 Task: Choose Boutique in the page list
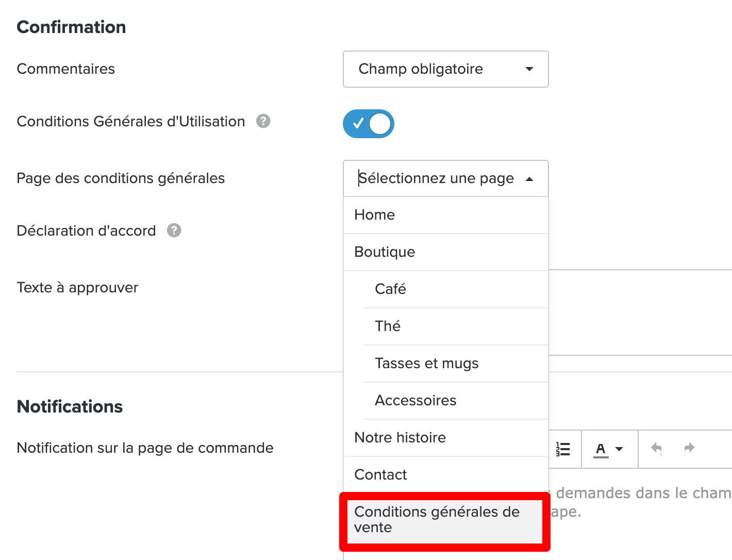coord(445,252)
